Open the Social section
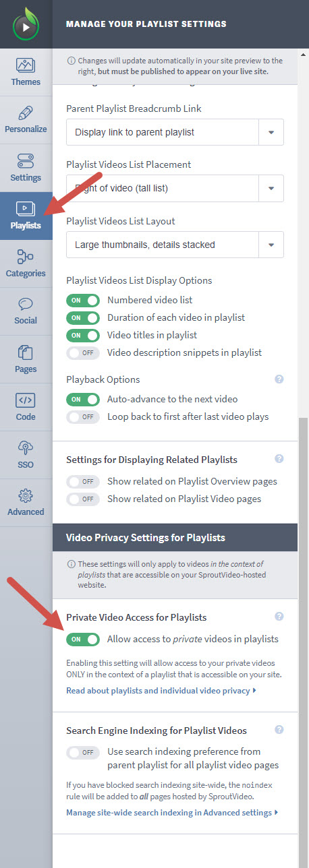 click(26, 311)
